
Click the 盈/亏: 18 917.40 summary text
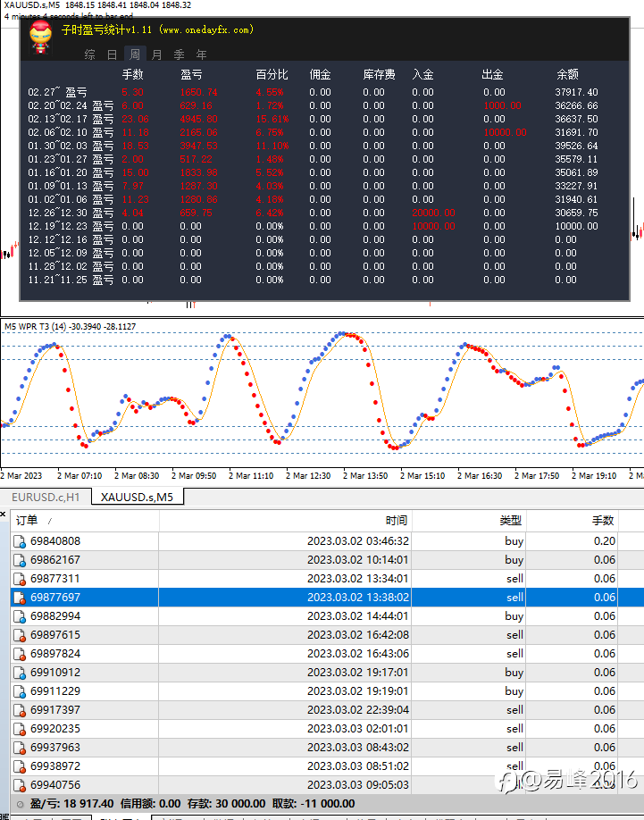[71, 804]
